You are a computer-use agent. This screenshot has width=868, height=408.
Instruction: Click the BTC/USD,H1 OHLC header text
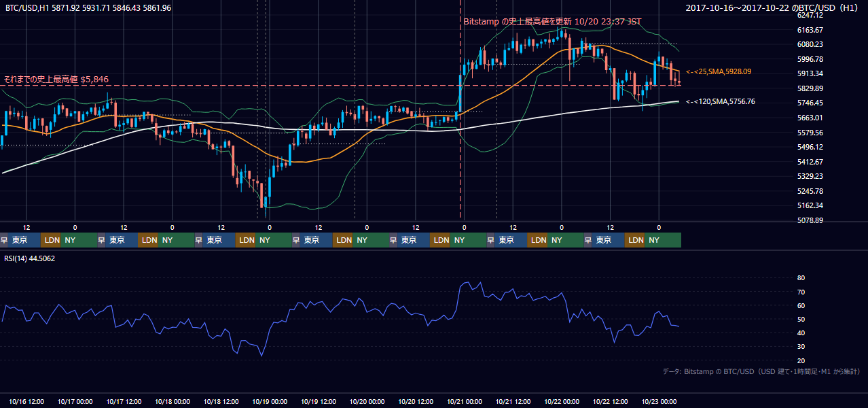tap(88, 8)
